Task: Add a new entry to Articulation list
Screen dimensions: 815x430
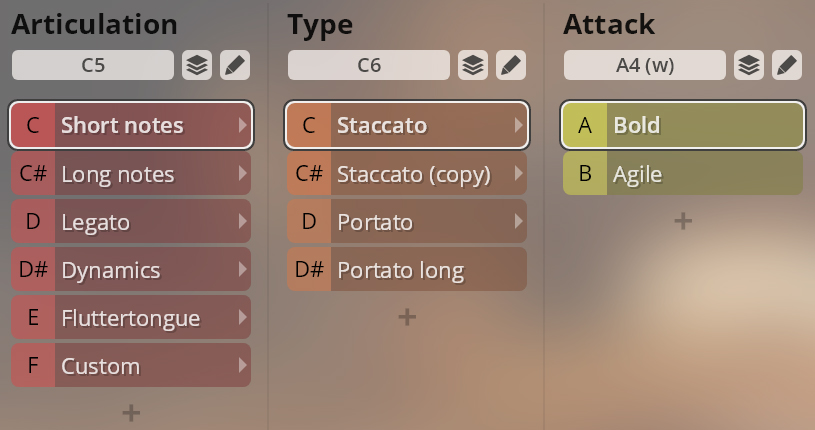Action: click(x=131, y=412)
